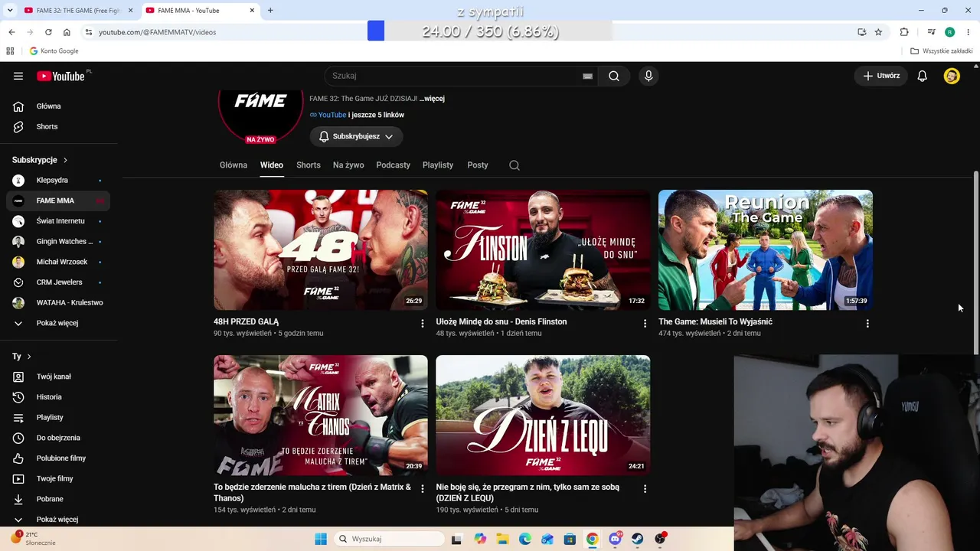Screen dimensions: 980x551
Task: Open Polubione filmy in the sidebar
Action: (57, 458)
